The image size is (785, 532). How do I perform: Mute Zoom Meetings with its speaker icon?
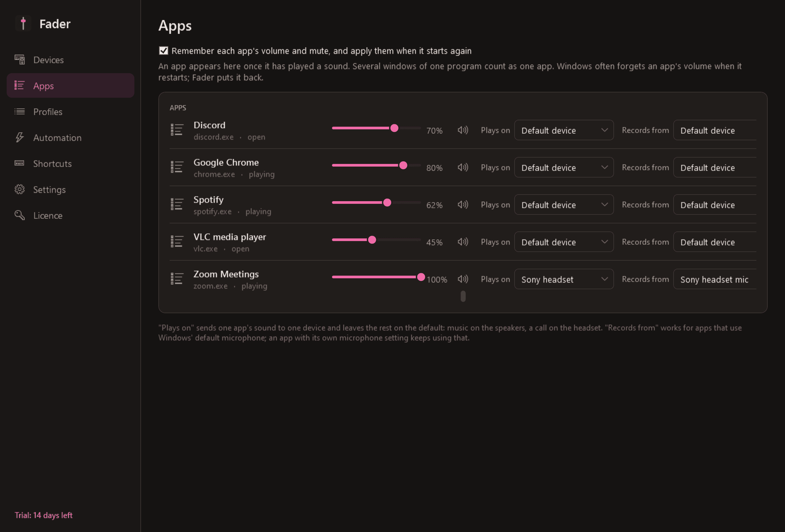(x=463, y=279)
